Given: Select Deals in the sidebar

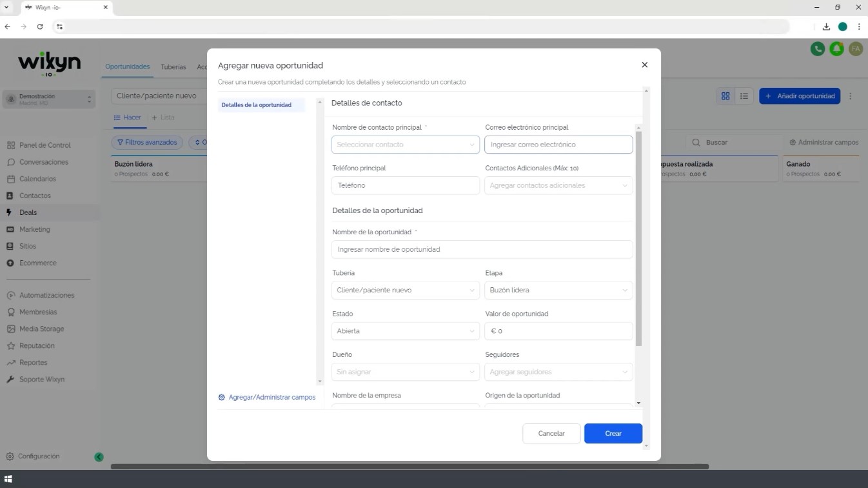Looking at the screenshot, I should point(28,212).
